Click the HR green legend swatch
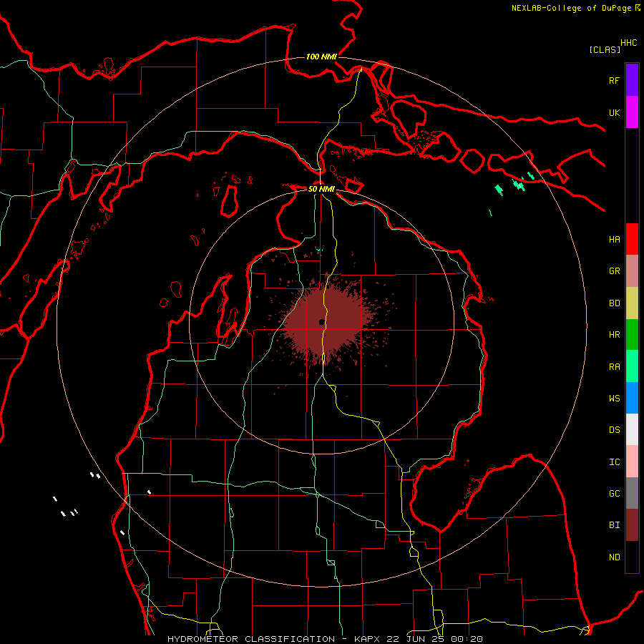Screen dimensions: 644x644 click(632, 335)
